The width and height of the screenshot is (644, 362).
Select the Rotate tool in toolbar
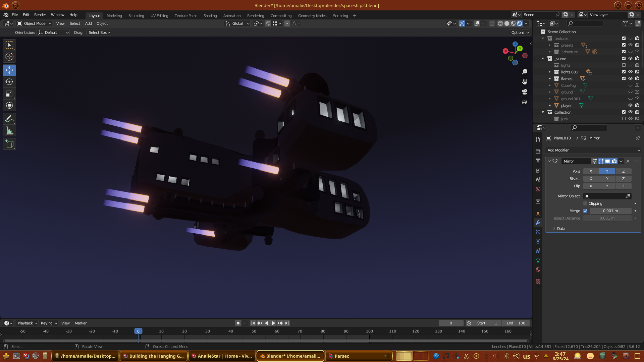point(9,82)
